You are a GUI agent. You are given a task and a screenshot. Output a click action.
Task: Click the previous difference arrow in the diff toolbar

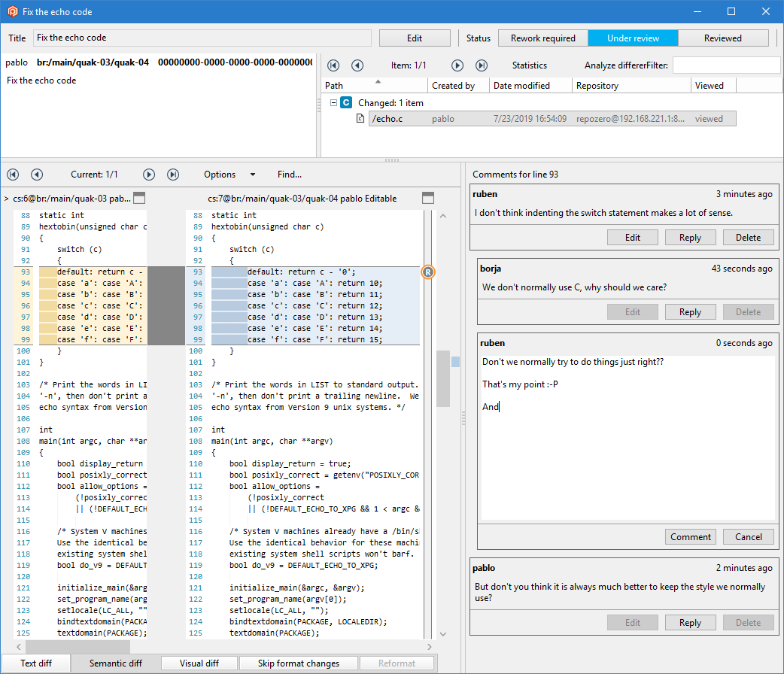pyautogui.click(x=37, y=174)
